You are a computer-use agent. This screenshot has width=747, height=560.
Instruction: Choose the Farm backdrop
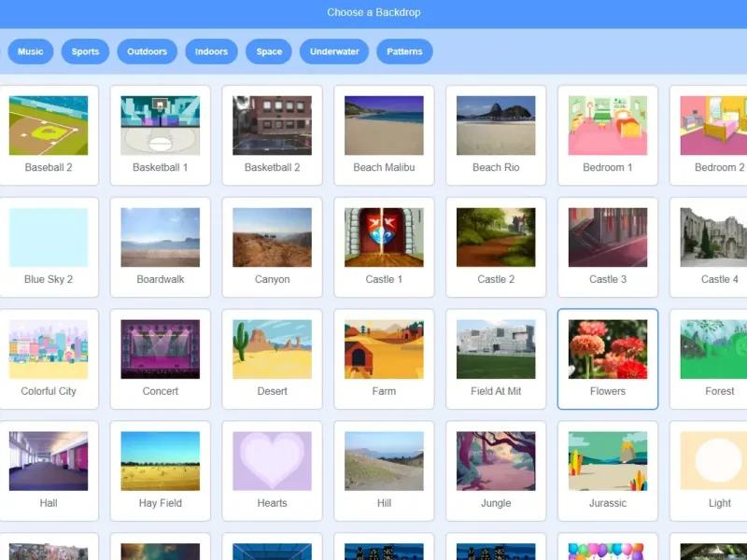pos(384,359)
